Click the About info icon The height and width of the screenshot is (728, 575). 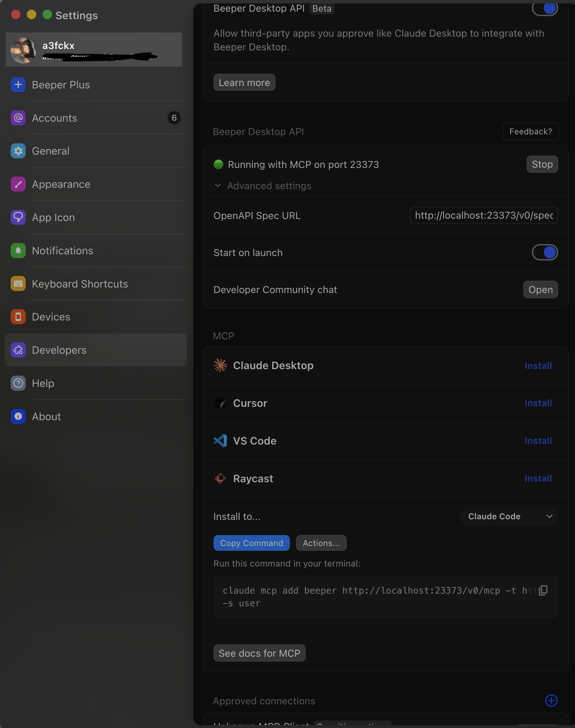click(18, 416)
